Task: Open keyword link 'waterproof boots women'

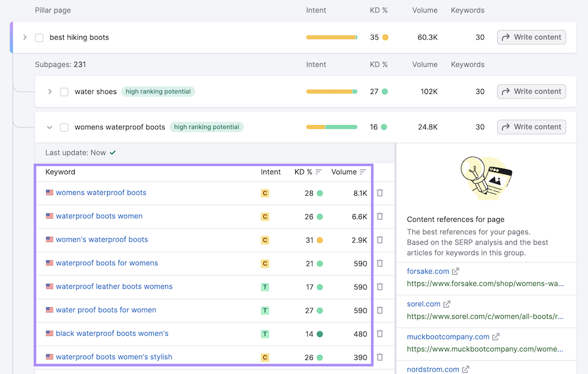Action: pyautogui.click(x=99, y=216)
